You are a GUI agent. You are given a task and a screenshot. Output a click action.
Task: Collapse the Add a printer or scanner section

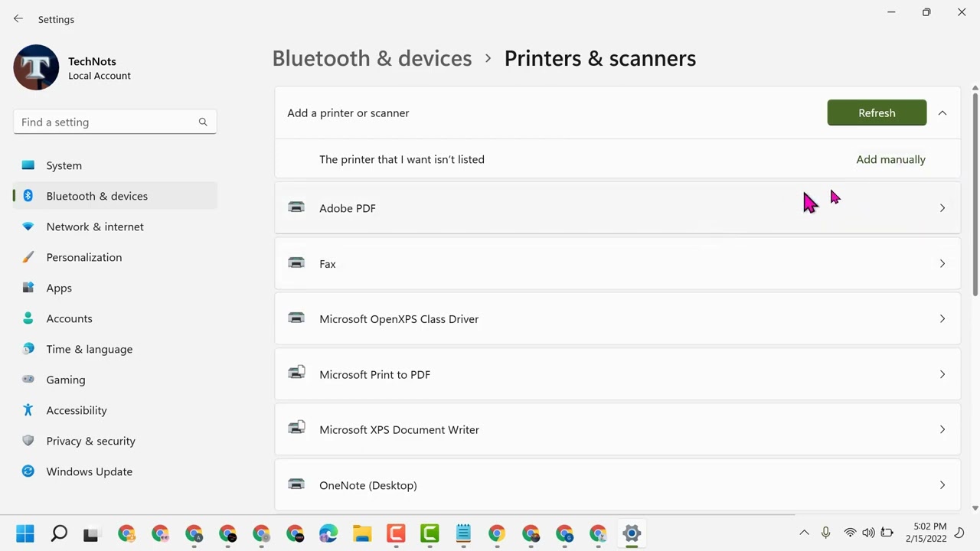pyautogui.click(x=942, y=113)
